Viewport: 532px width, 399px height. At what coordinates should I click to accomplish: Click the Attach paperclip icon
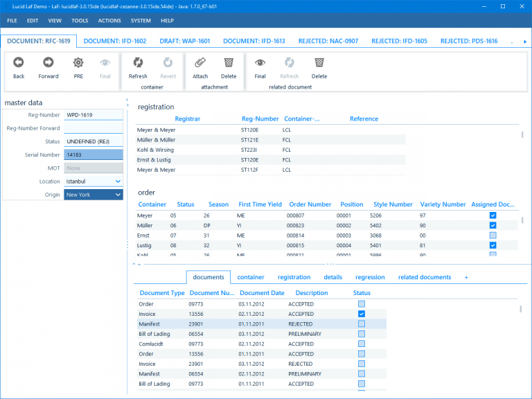(x=200, y=62)
